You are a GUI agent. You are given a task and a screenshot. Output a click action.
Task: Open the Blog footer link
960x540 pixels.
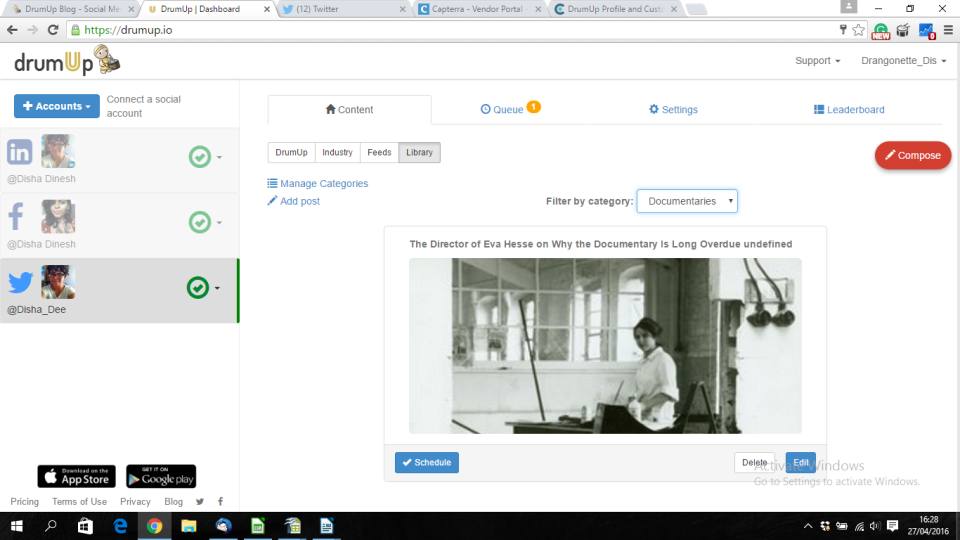173,501
